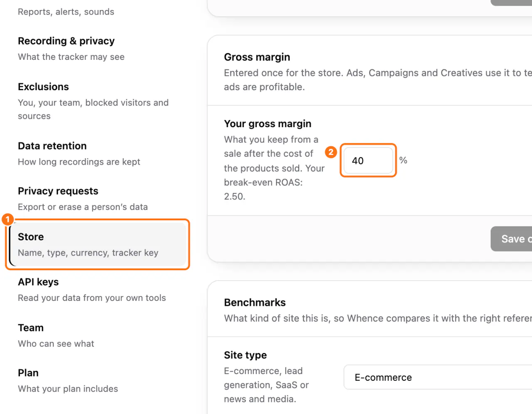The height and width of the screenshot is (414, 532).
Task: Select Data retention in the settings sidebar
Action: tap(98, 153)
